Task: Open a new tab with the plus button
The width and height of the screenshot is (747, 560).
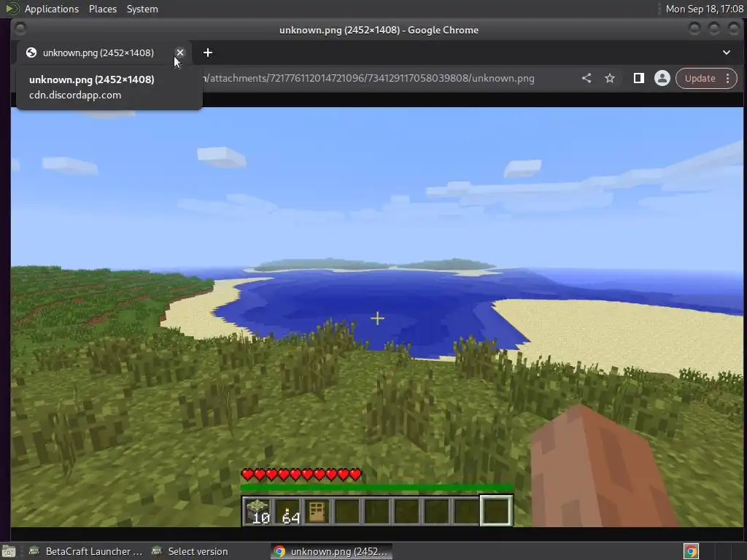Action: [208, 52]
